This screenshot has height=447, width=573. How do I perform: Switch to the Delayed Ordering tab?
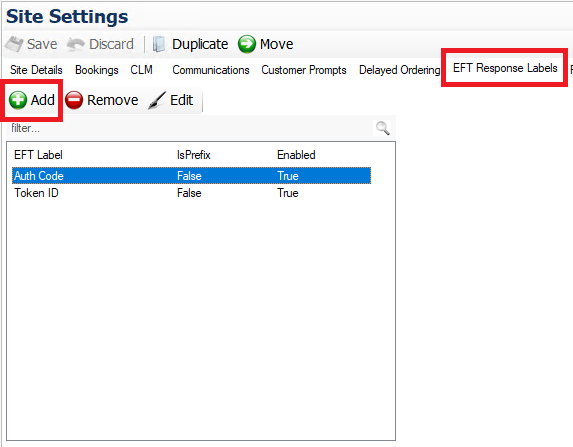coord(399,70)
